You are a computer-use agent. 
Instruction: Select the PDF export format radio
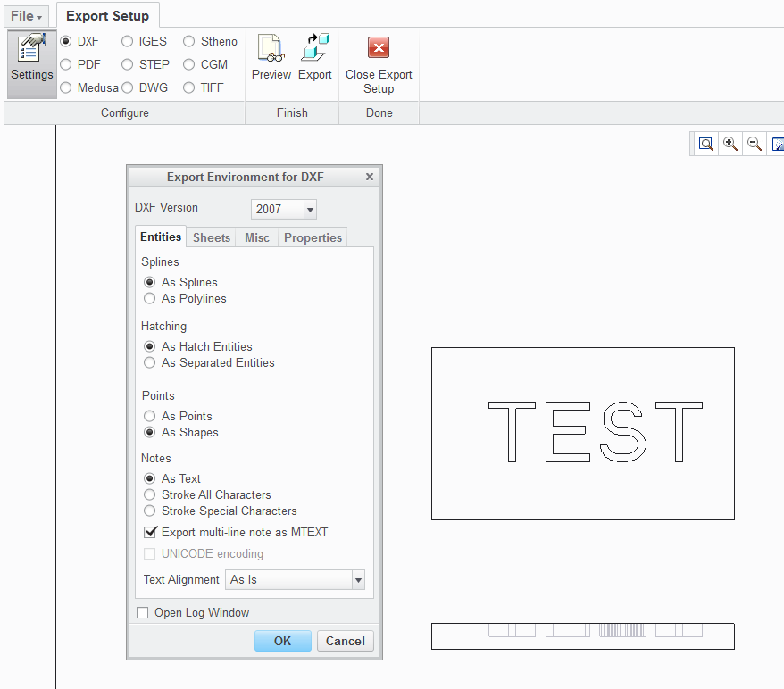(65, 64)
